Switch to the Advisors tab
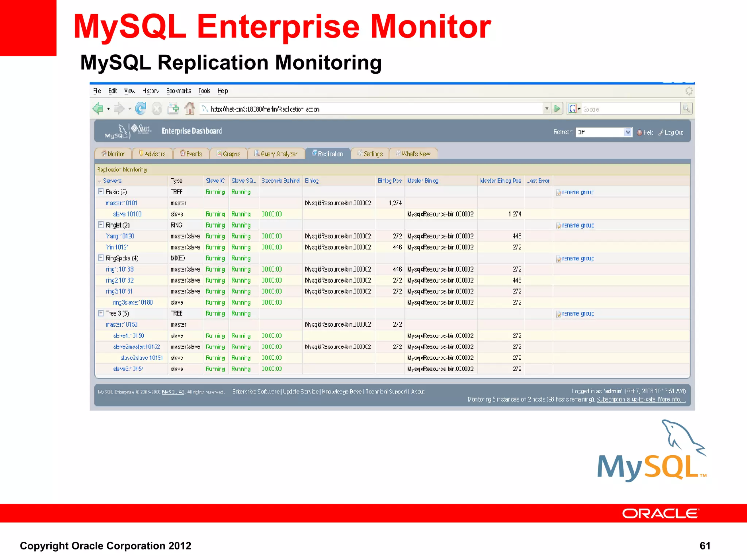 (152, 154)
